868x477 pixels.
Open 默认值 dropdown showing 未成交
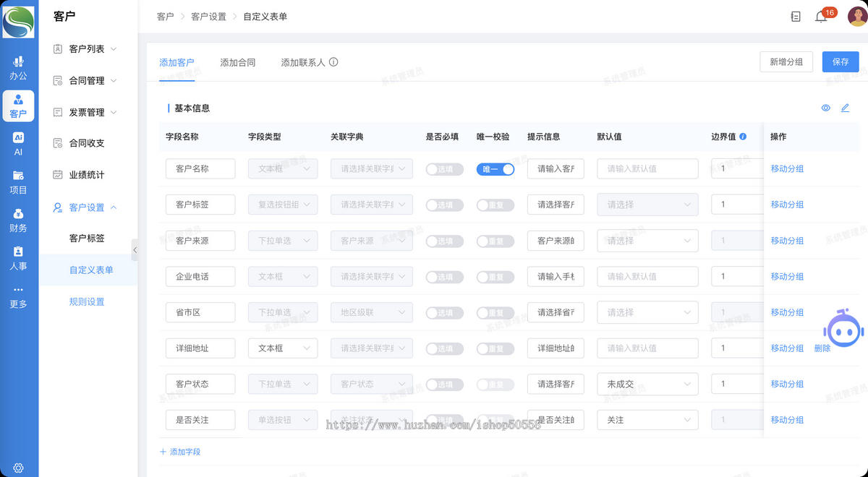tap(647, 384)
